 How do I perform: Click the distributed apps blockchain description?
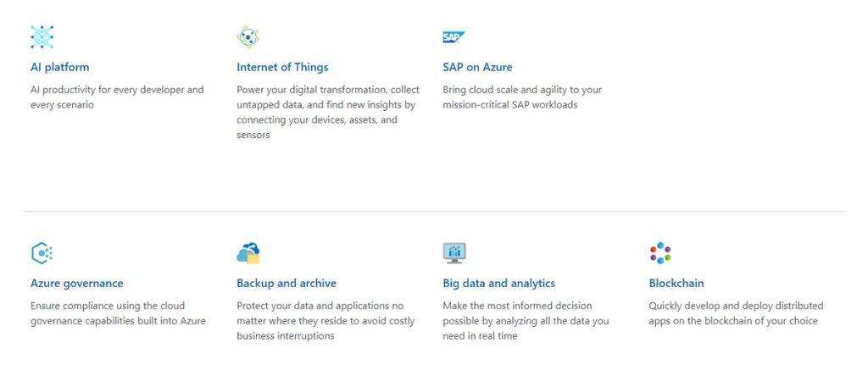(x=736, y=313)
